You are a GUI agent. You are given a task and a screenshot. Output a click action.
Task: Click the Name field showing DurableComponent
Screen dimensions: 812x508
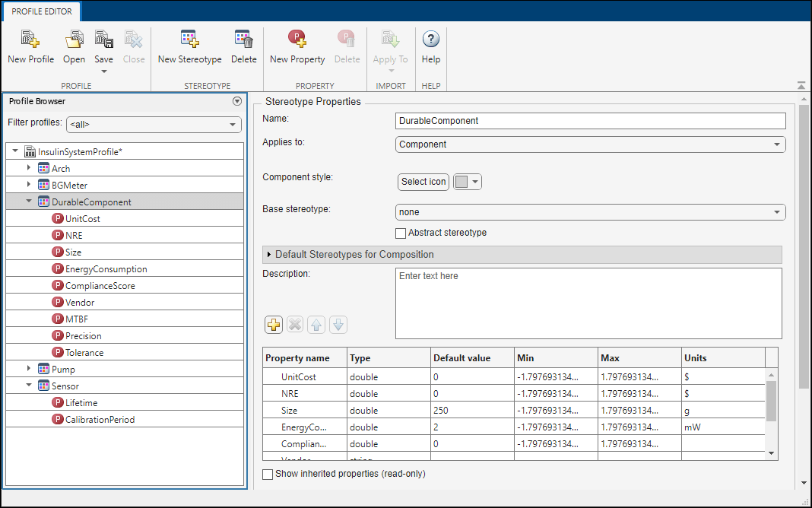pos(590,121)
